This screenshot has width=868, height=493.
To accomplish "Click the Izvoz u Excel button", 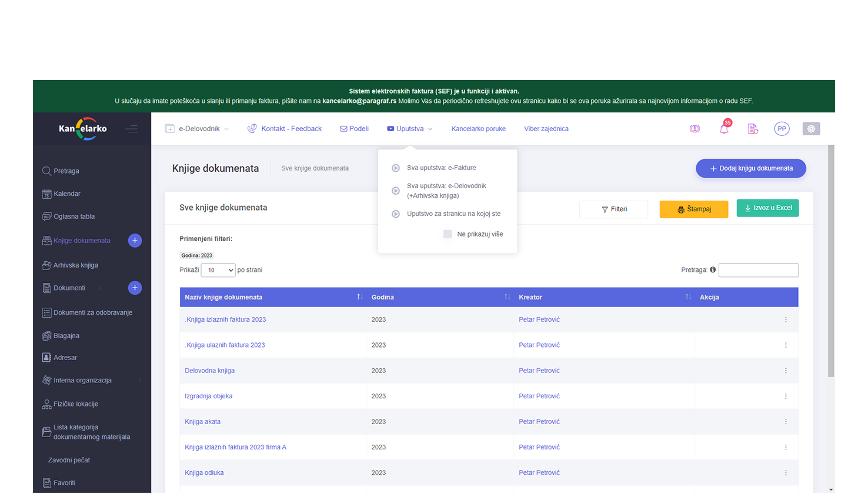I will point(767,208).
